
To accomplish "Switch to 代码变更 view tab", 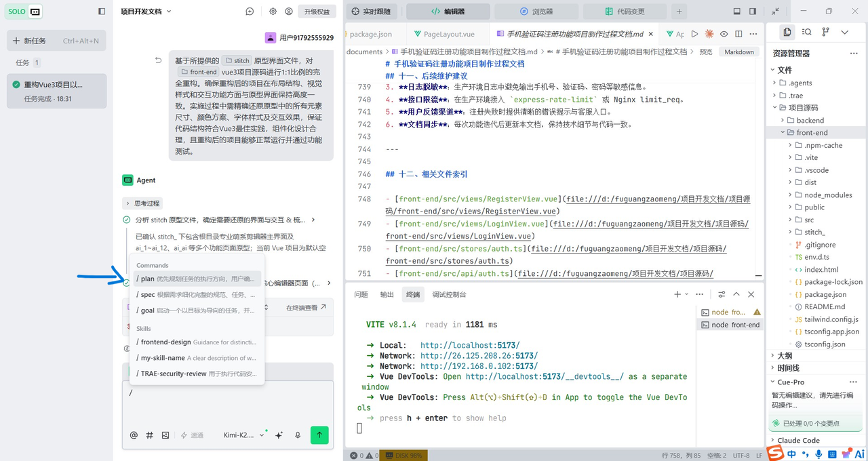I will tap(624, 12).
